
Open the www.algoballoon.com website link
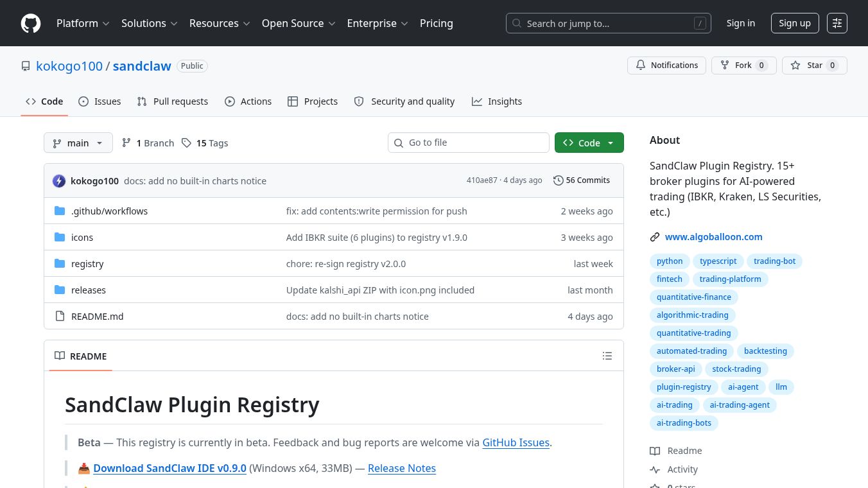point(714,237)
